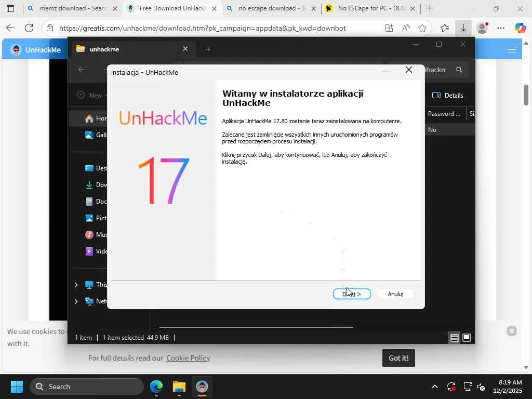The height and width of the screenshot is (399, 532).
Task: Open Edge favorites list
Action: (445, 28)
